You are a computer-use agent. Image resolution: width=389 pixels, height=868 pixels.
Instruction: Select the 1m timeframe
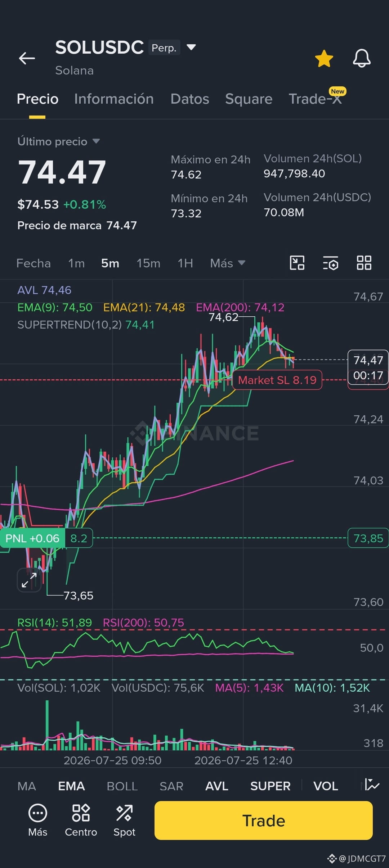[76, 263]
